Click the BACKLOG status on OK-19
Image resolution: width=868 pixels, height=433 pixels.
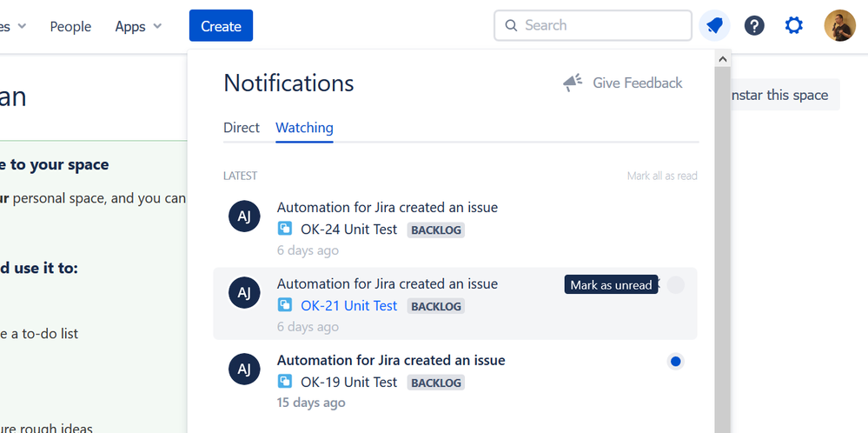[x=435, y=383]
